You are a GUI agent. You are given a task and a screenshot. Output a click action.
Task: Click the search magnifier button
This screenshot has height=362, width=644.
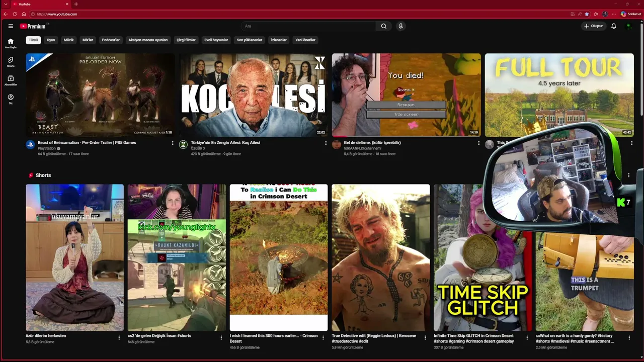384,26
